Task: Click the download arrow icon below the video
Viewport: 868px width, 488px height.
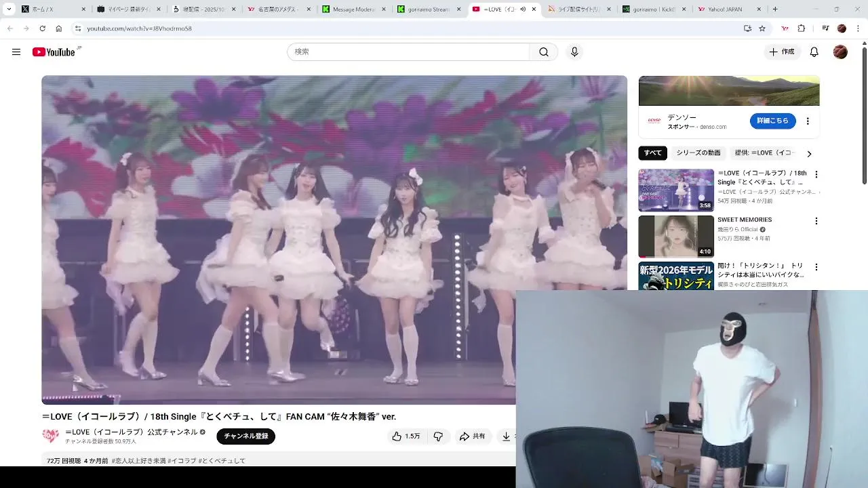Action: 506,436
